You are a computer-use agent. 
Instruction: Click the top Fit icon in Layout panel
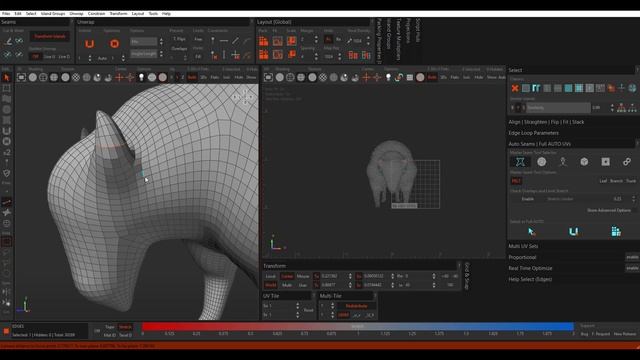coord(278,41)
